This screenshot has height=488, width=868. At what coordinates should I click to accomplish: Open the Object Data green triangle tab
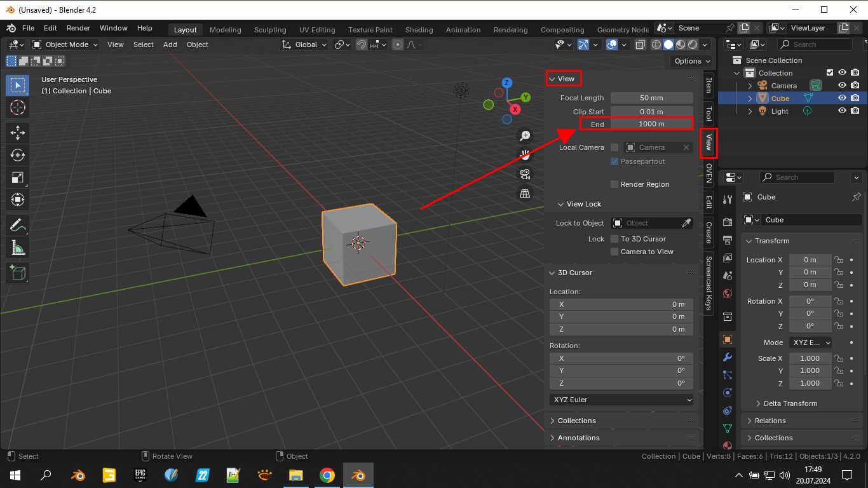pyautogui.click(x=728, y=428)
